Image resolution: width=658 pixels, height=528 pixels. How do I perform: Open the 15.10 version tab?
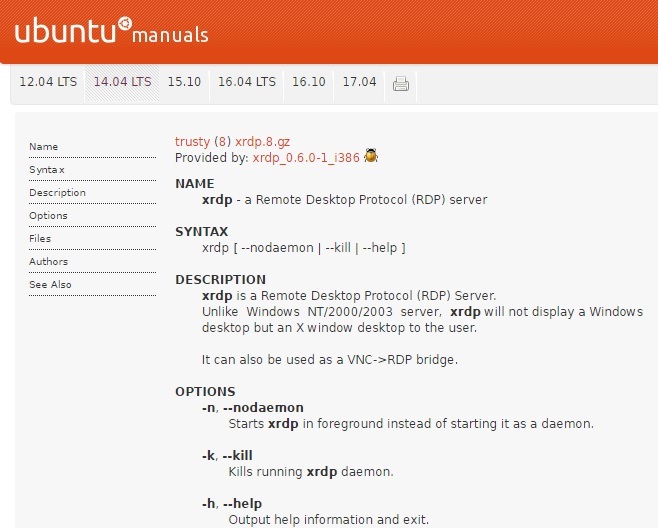184,82
